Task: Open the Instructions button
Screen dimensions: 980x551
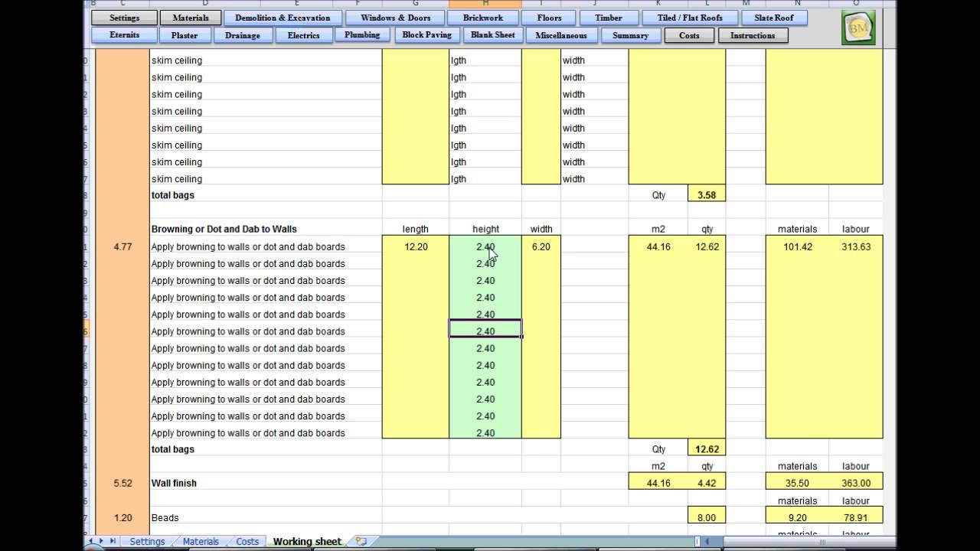Action: (753, 35)
